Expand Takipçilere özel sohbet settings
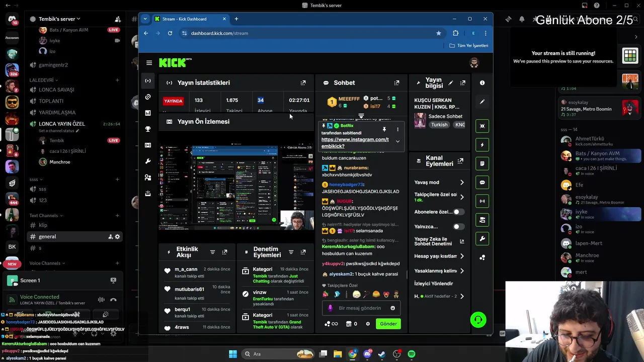The image size is (644, 362). click(x=462, y=197)
